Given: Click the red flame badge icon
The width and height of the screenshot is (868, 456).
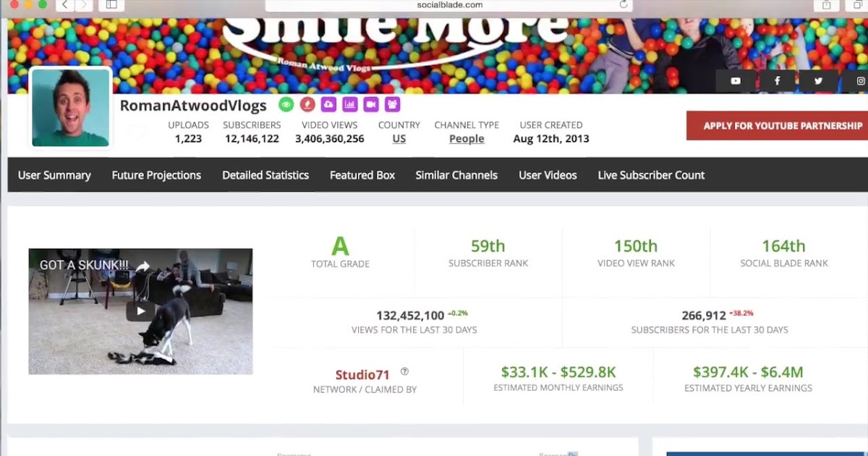Looking at the screenshot, I should 307,105.
